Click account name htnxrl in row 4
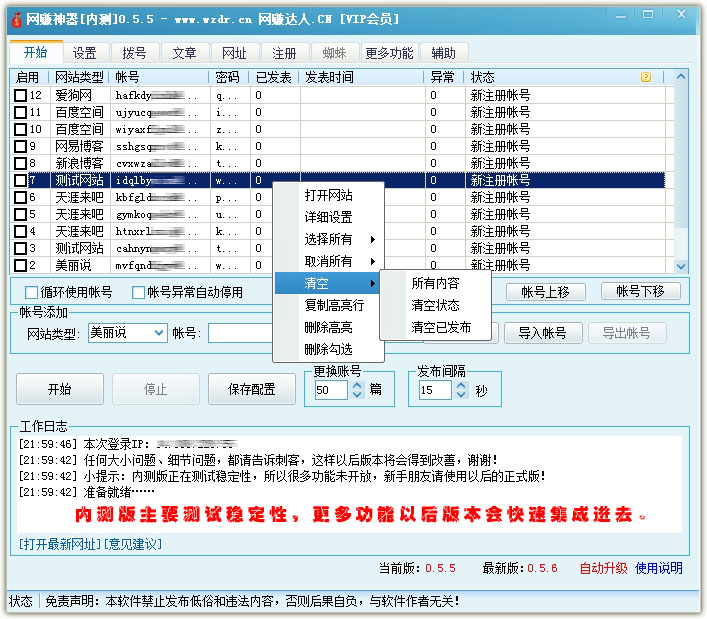Screen dimensions: 707x619 [x=156, y=231]
